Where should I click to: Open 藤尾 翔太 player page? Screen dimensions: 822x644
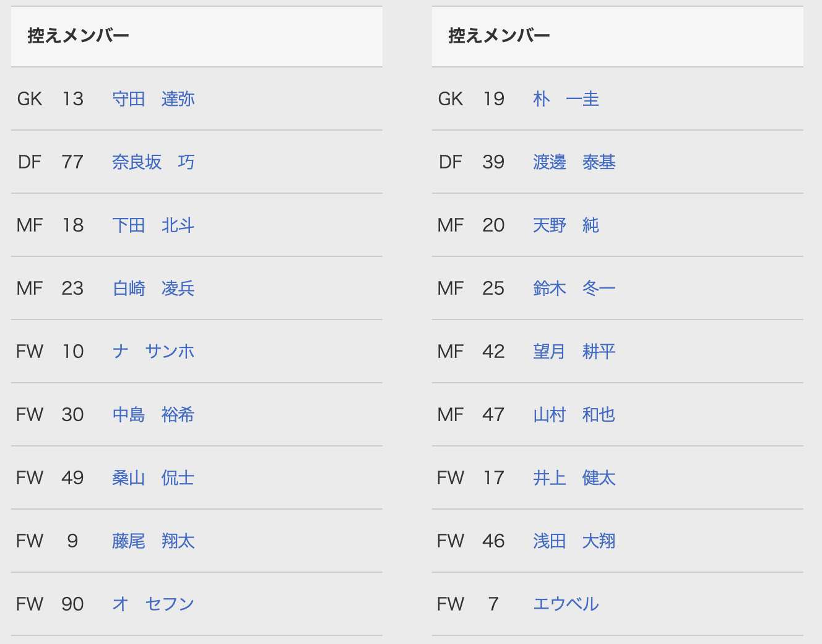(153, 541)
